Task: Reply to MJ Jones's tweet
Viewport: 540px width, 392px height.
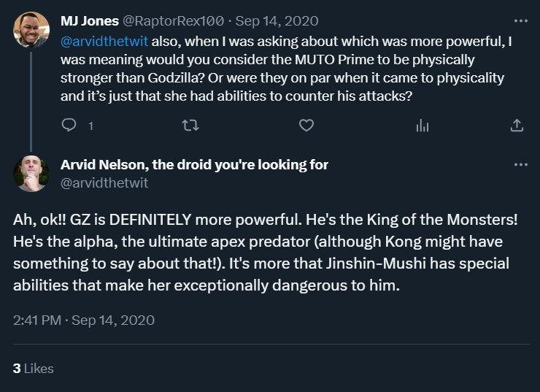Action: click(69, 126)
